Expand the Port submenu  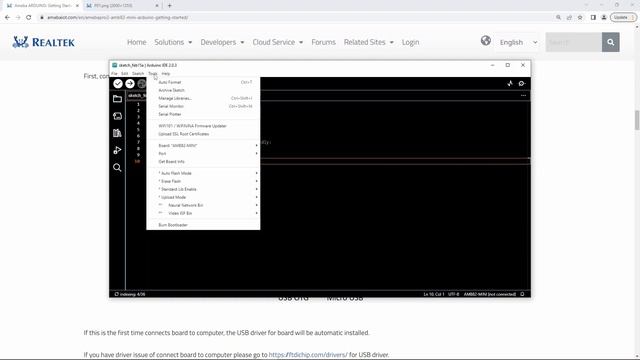(x=203, y=153)
